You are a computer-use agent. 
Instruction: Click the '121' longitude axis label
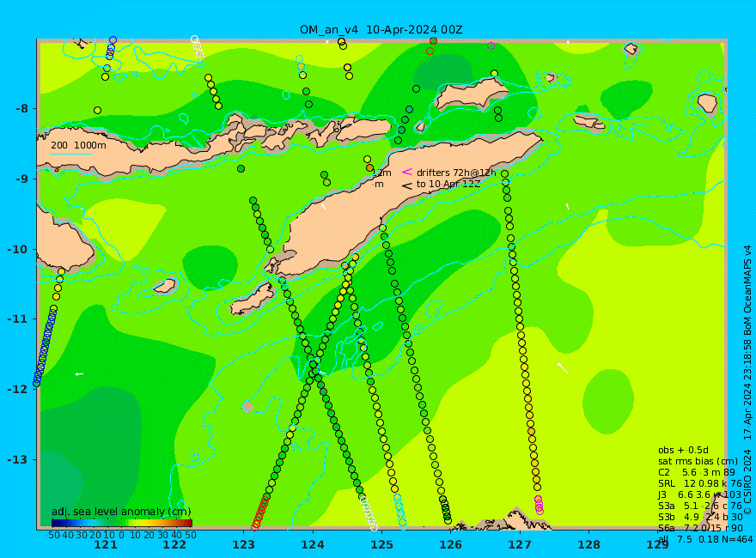click(106, 544)
